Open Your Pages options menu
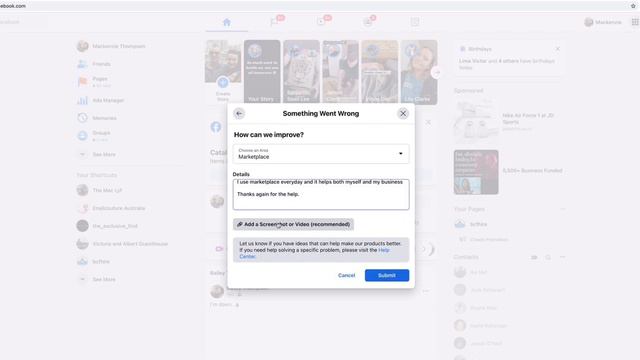 (x=562, y=209)
